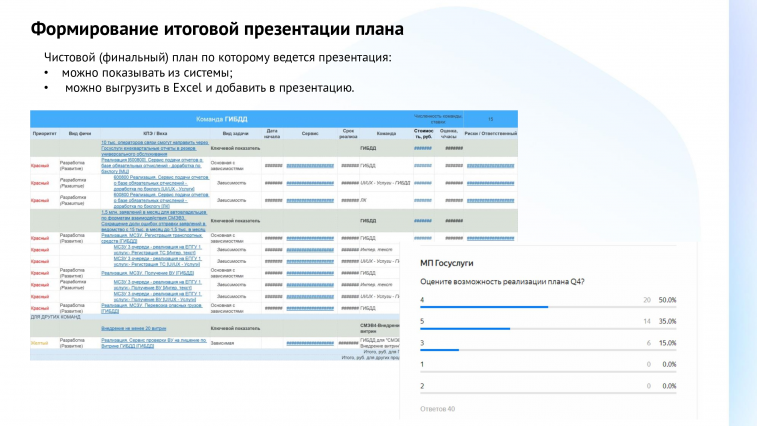Select the 'Риски / Ответственный' column header
The width and height of the screenshot is (757, 426).
[491, 134]
